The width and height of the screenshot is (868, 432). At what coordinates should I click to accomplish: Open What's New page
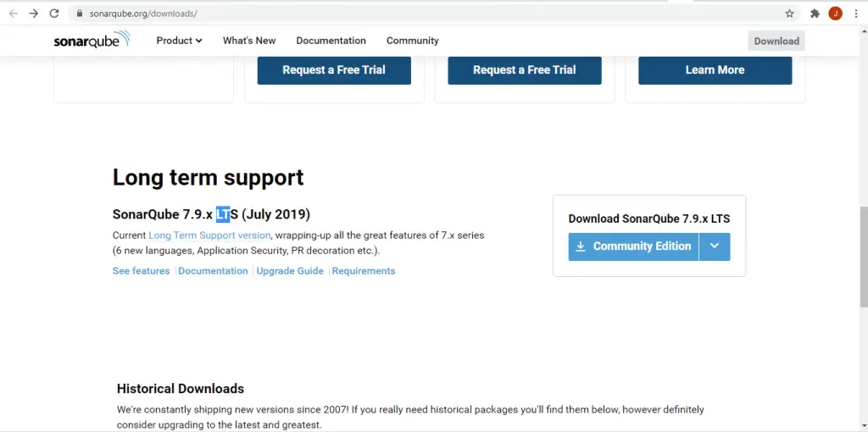point(249,41)
